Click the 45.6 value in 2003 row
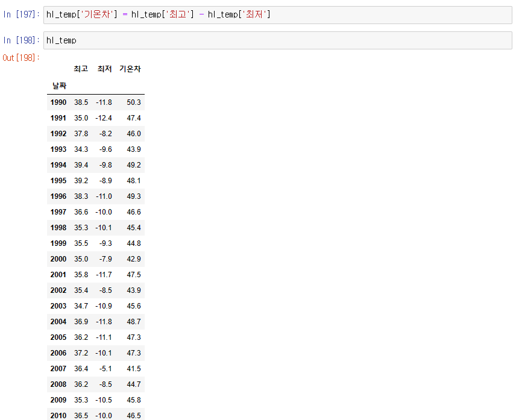The height and width of the screenshot is (420, 519). [134, 306]
